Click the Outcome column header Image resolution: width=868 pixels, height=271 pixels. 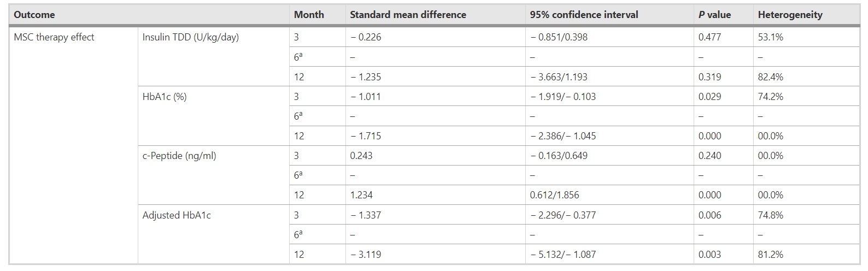(34, 15)
